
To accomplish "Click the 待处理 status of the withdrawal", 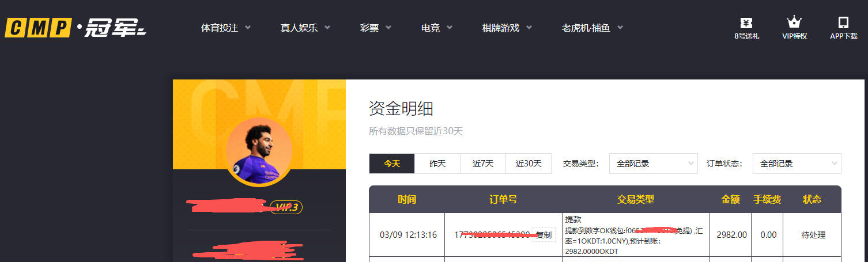I will pyautogui.click(x=813, y=235).
